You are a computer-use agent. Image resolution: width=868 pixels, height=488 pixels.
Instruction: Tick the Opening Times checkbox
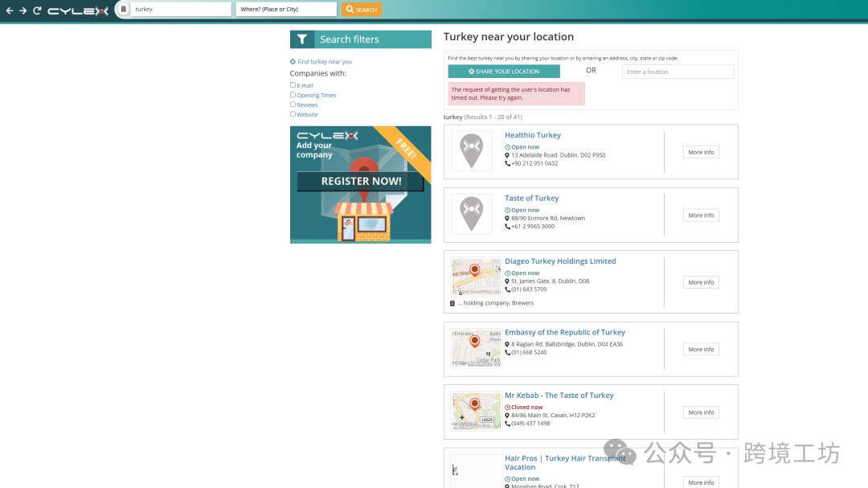pos(293,95)
